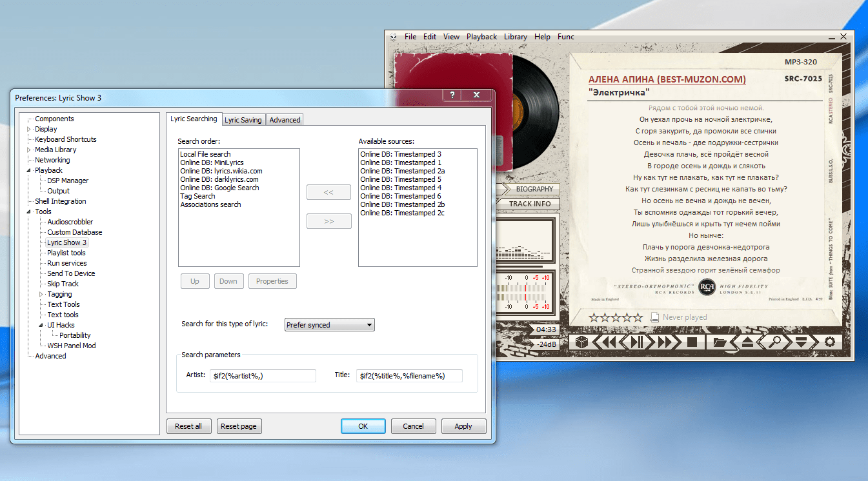This screenshot has height=481, width=868.
Task: Click the random dice playback icon
Action: pos(581,342)
